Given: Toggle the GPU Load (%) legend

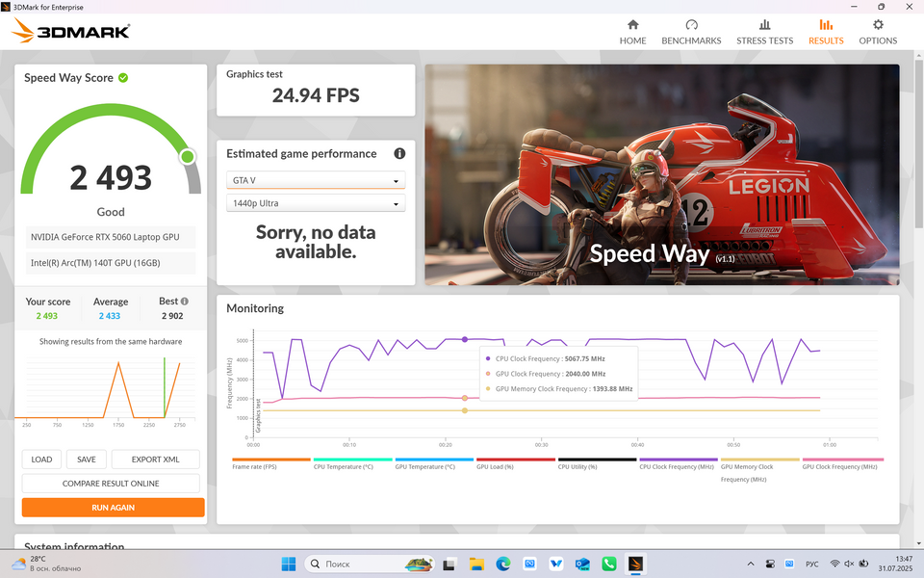Looking at the screenshot, I should [x=516, y=463].
